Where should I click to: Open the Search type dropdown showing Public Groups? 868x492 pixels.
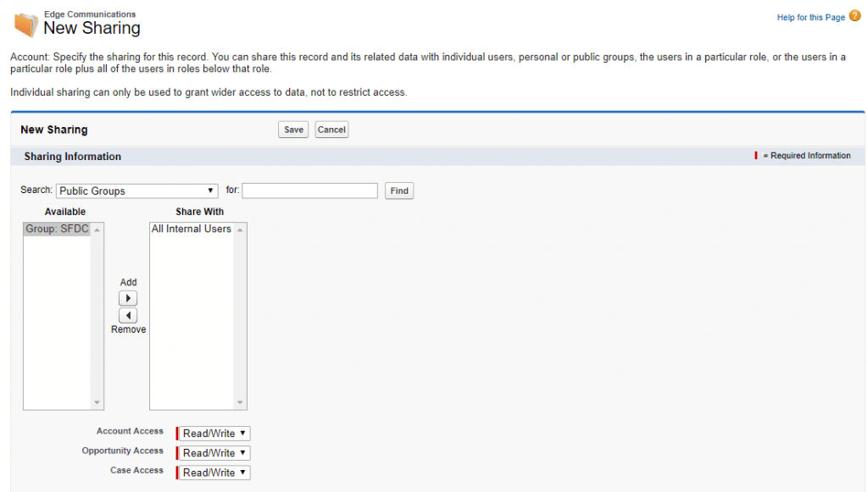click(136, 191)
